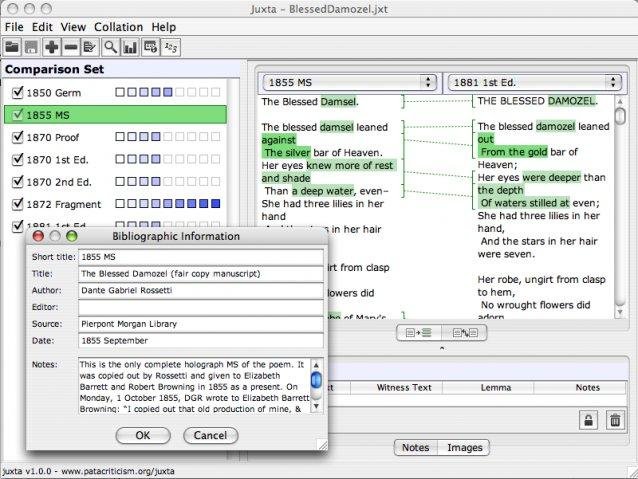
Task: Click the Author field with Dante Gabriel Rossetti
Action: [201, 290]
